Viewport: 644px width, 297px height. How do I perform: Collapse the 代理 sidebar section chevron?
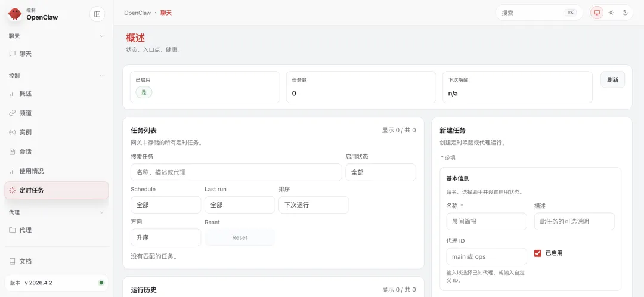tap(102, 212)
